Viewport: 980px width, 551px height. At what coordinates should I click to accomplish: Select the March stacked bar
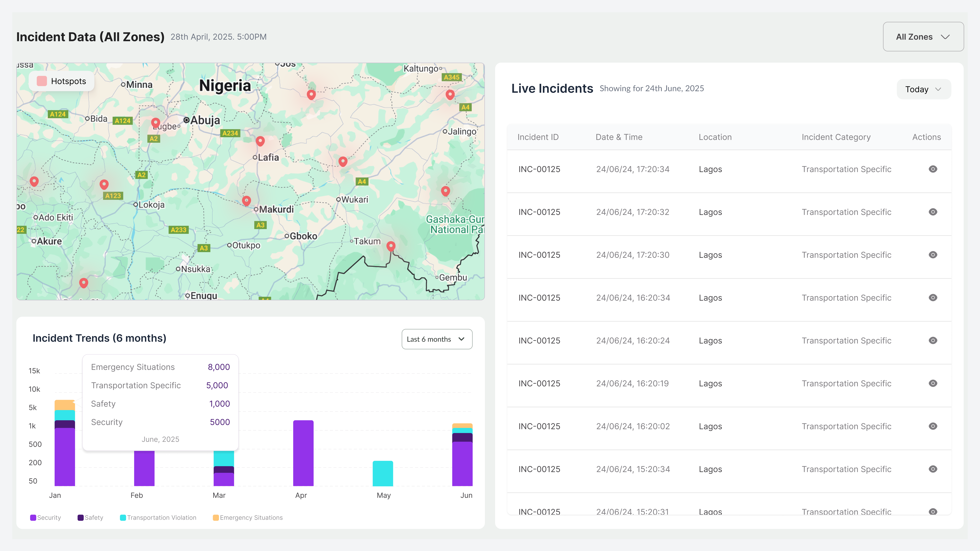(x=224, y=469)
